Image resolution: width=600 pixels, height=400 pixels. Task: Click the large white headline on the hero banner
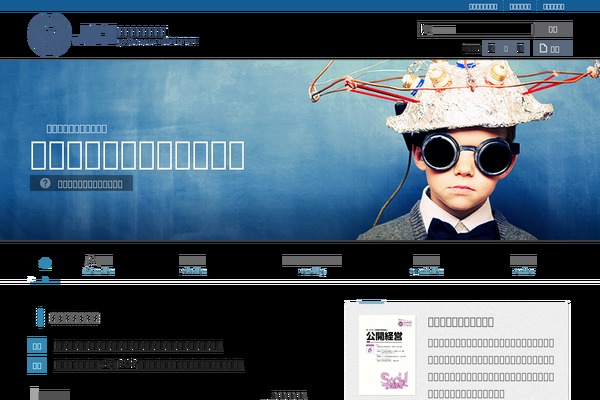tap(137, 155)
